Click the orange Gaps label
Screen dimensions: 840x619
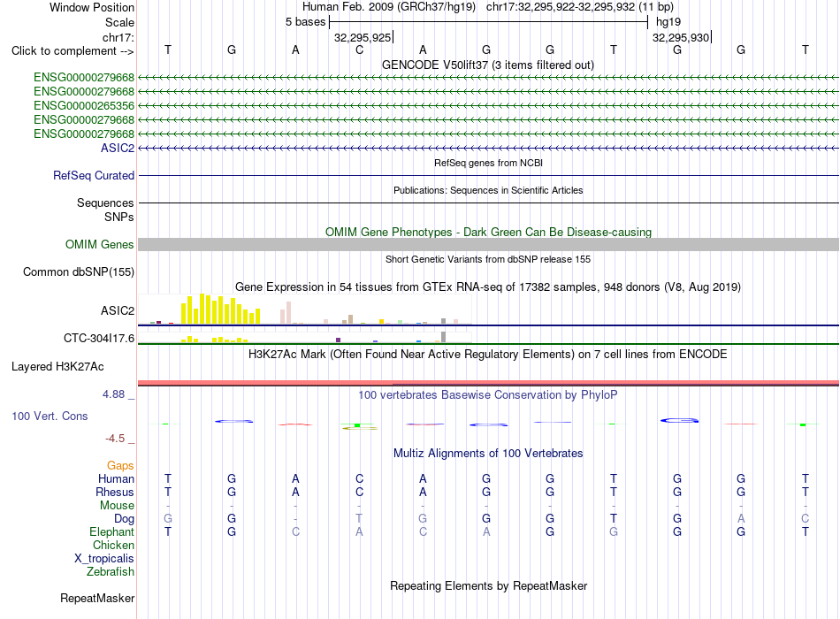[120, 465]
